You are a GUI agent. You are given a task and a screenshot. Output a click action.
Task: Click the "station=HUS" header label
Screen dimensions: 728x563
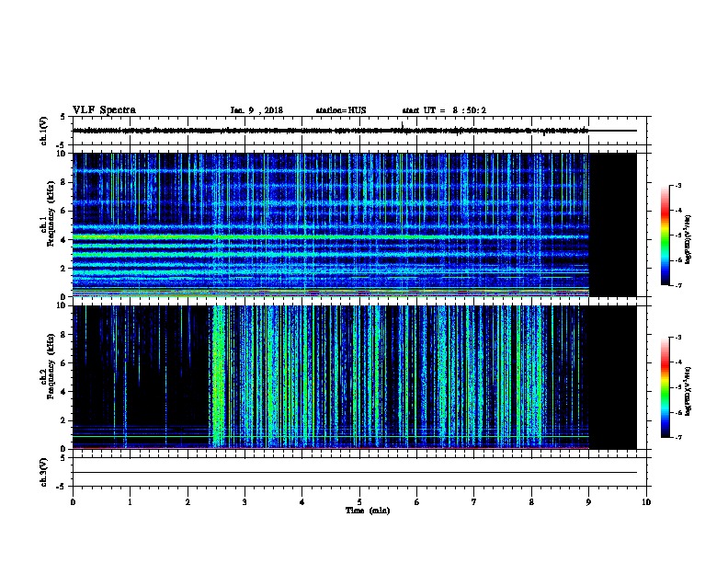point(341,110)
